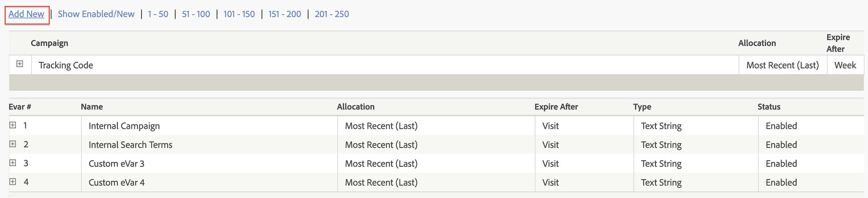Go to eVars 51 - 100 page
This screenshot has height=198, width=868.
point(196,14)
